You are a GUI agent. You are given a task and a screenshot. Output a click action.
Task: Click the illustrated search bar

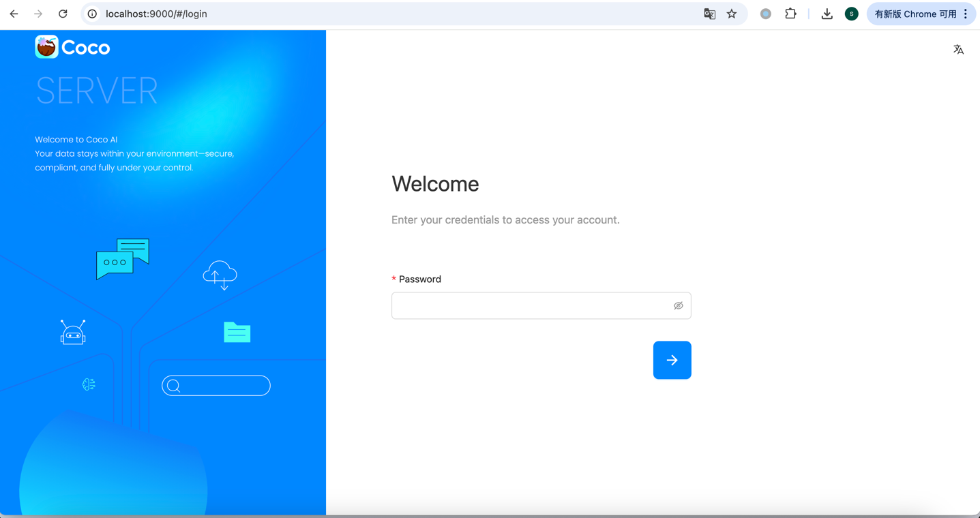(x=216, y=386)
